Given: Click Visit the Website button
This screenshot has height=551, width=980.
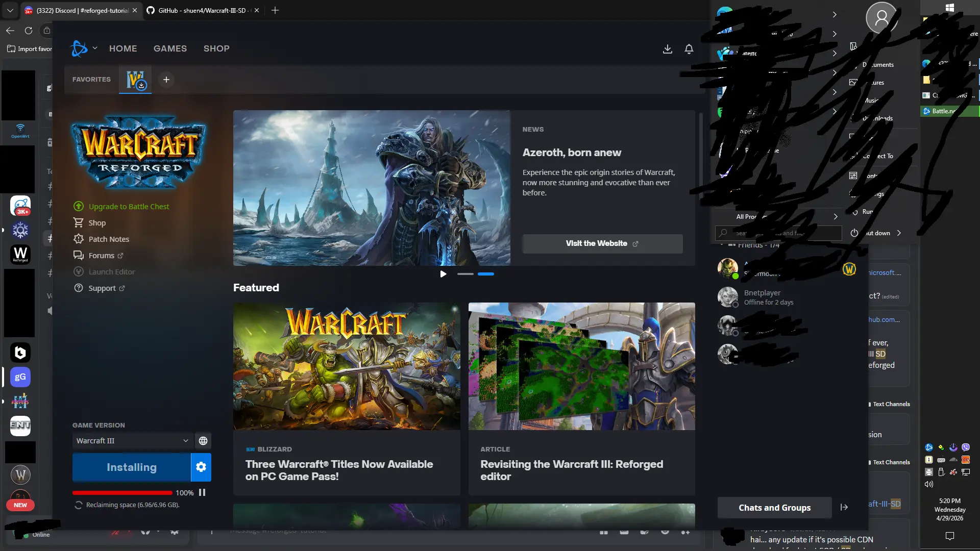Looking at the screenshot, I should (602, 243).
